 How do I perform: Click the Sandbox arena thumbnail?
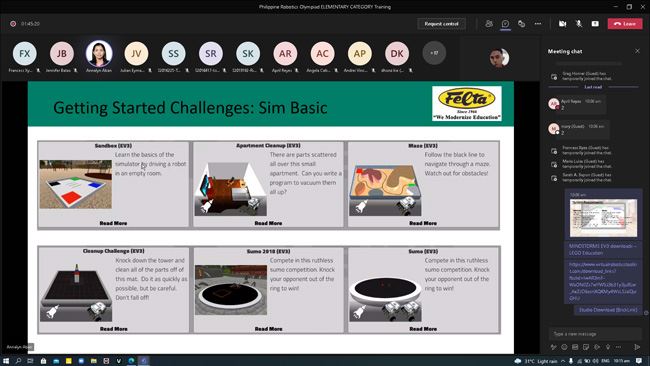[75, 184]
